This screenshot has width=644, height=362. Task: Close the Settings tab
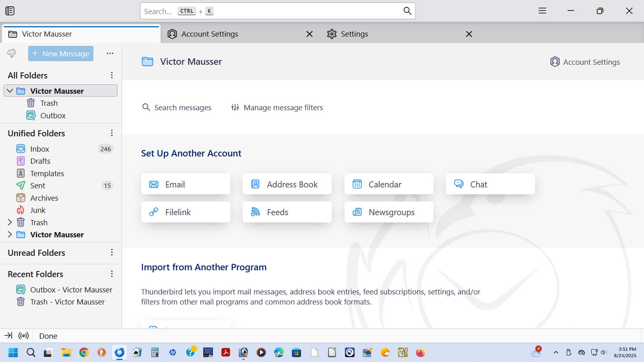(469, 34)
